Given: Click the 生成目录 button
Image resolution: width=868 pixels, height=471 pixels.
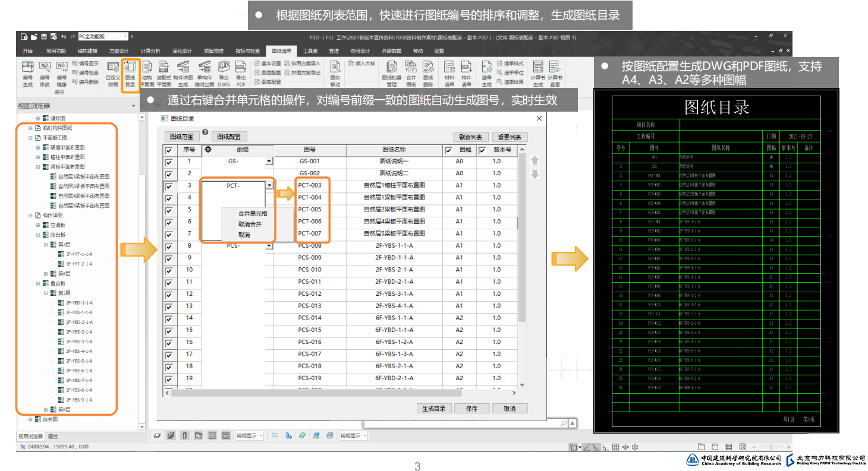Looking at the screenshot, I should (x=433, y=409).
